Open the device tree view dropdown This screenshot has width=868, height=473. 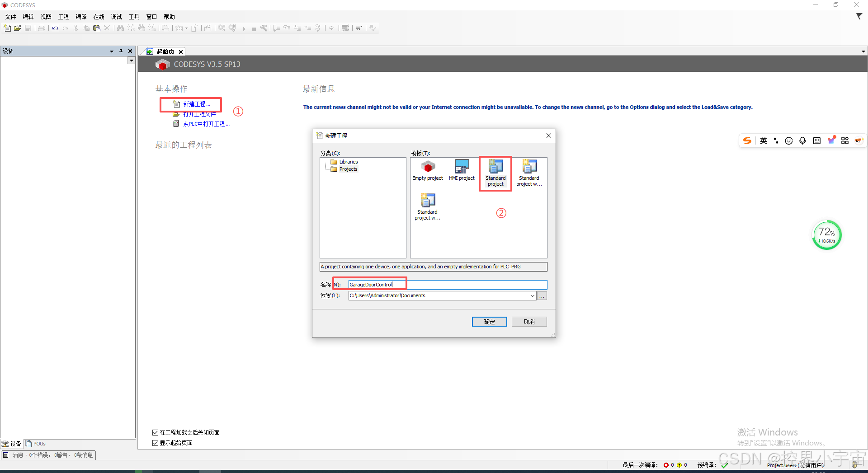pyautogui.click(x=131, y=60)
